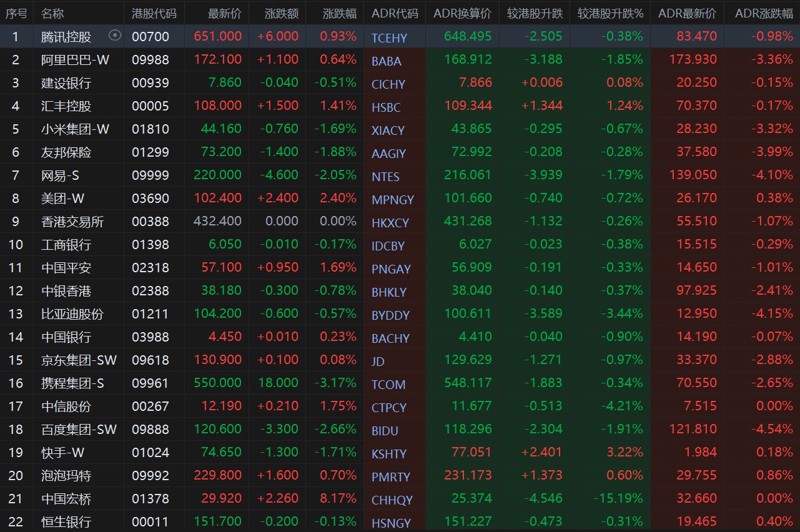Select the 中银香港 stock name

[66, 291]
